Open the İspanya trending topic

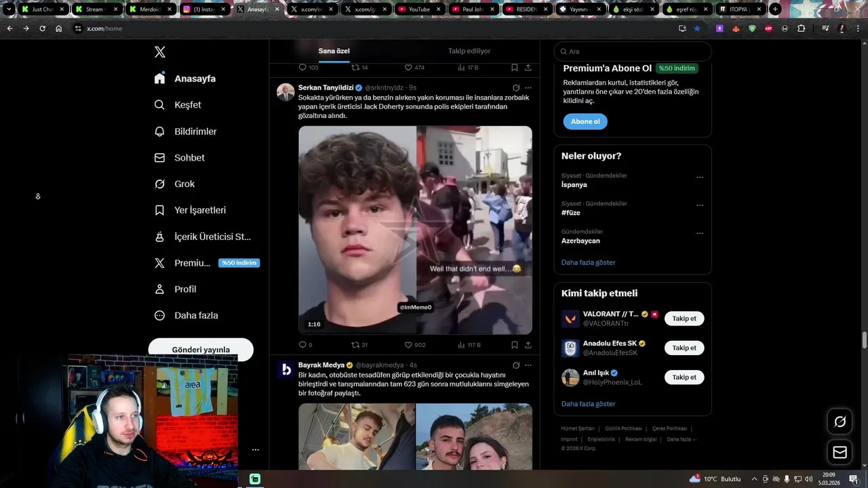click(574, 185)
